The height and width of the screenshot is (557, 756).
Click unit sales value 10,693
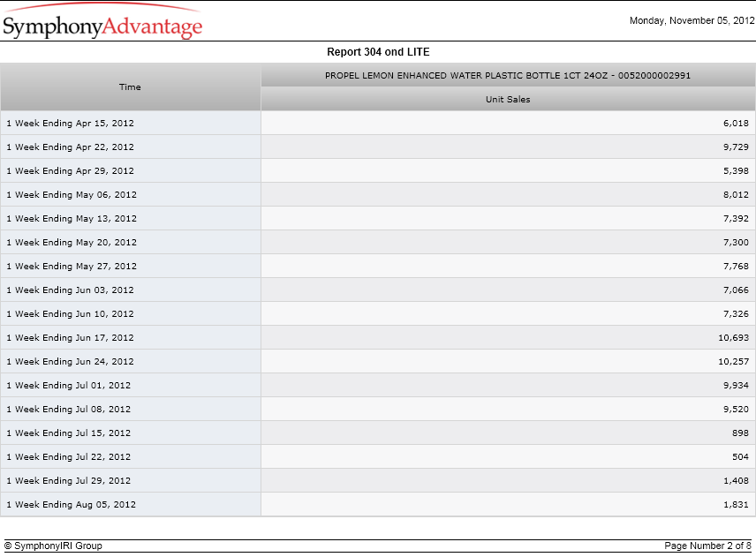[x=733, y=338]
